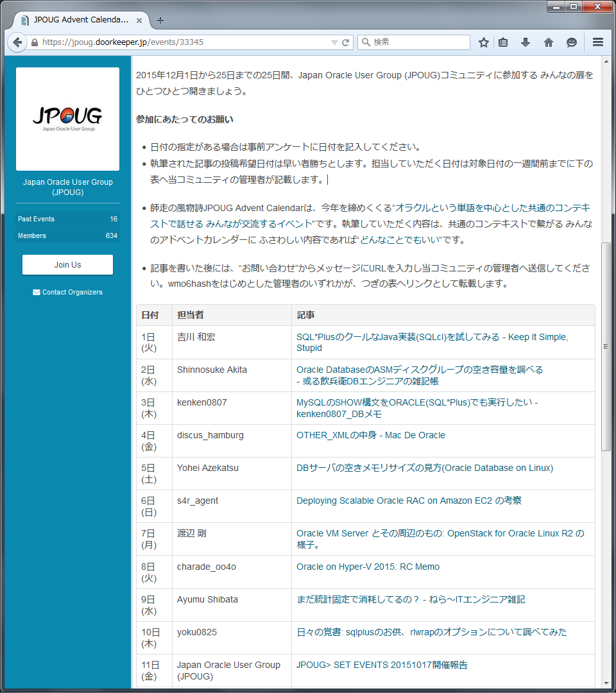Viewport: 616px width, 693px height.
Task: Open a new tab with the plus button
Action: [x=160, y=21]
